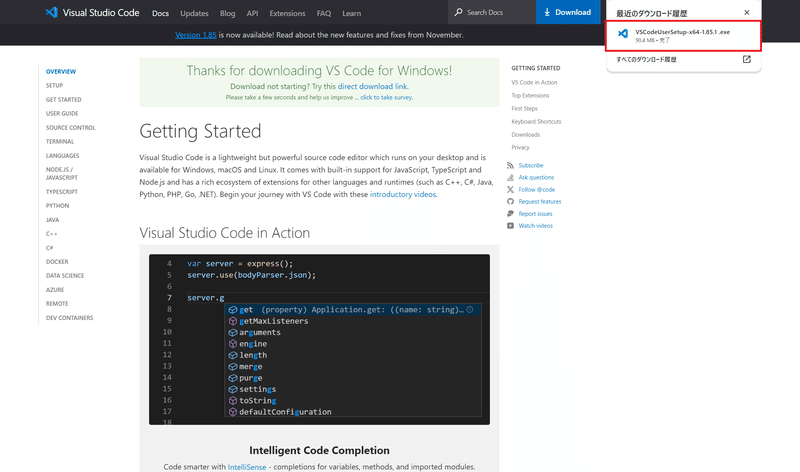The image size is (800, 472).
Task: Open the Version 1.85 link
Action: pyautogui.click(x=196, y=35)
